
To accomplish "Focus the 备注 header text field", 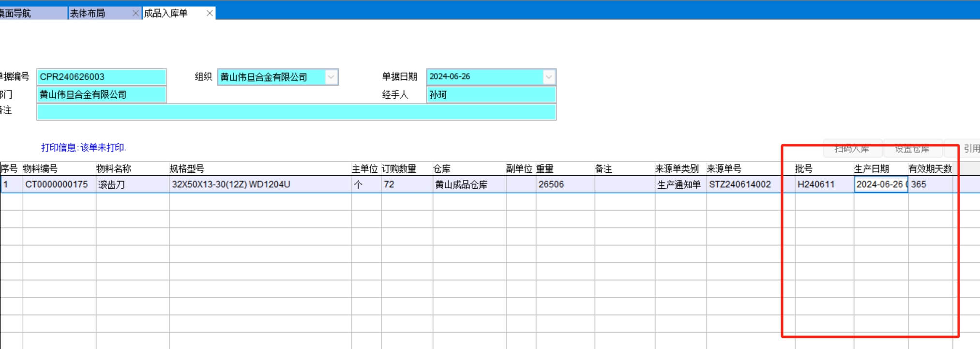I will tap(296, 112).
